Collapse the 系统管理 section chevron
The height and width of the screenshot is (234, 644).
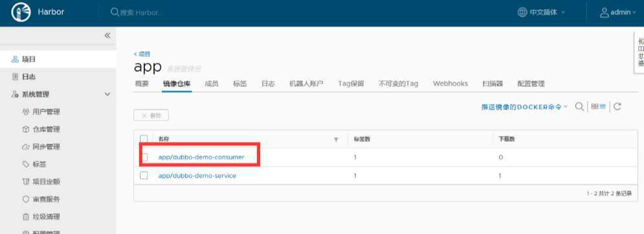point(107,94)
